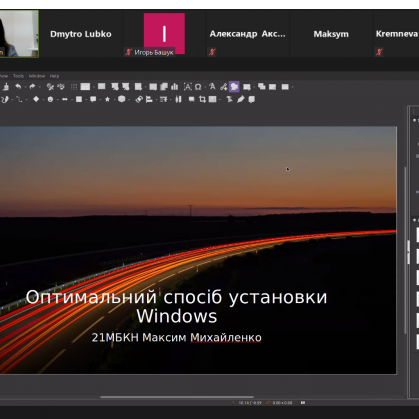419x419 pixels.
Task: Select the Stars and Banners icon
Action: click(107, 99)
